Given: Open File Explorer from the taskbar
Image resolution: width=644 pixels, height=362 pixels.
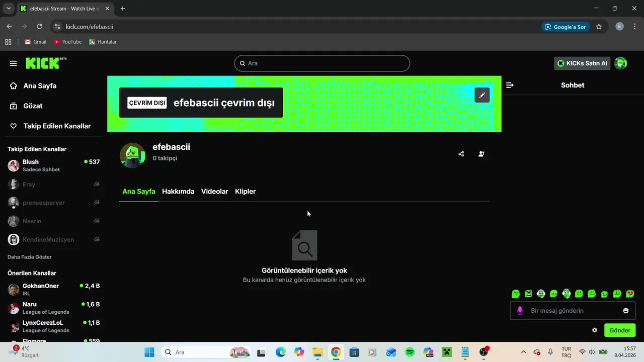Looking at the screenshot, I should [317, 352].
